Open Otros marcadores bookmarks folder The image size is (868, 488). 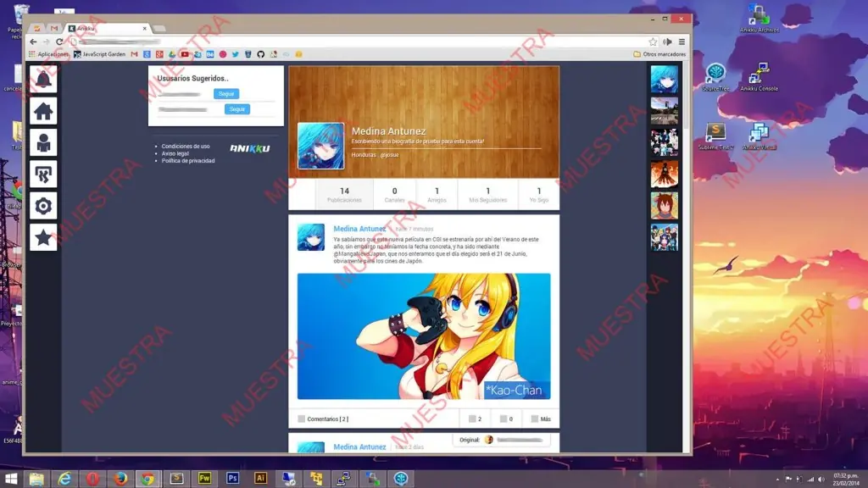(659, 54)
